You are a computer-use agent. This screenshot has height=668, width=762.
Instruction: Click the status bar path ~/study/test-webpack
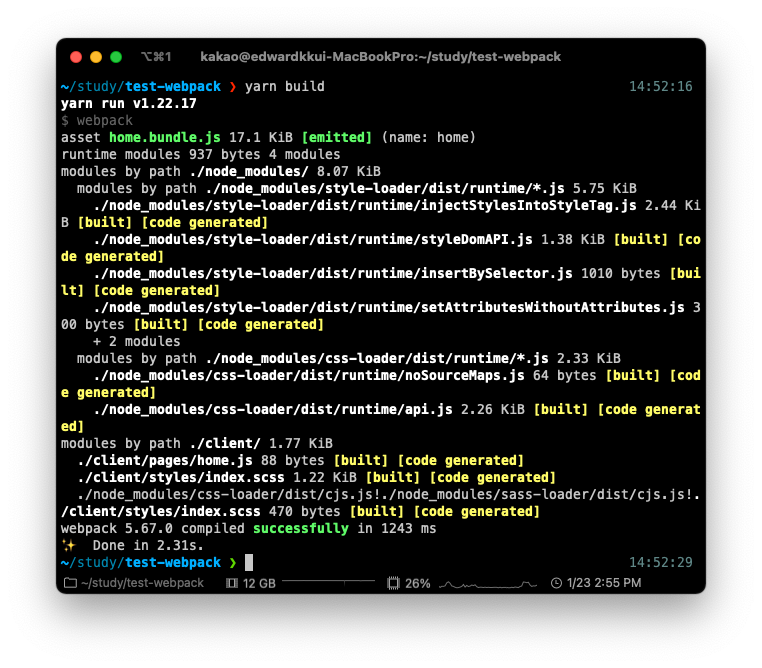(142, 583)
